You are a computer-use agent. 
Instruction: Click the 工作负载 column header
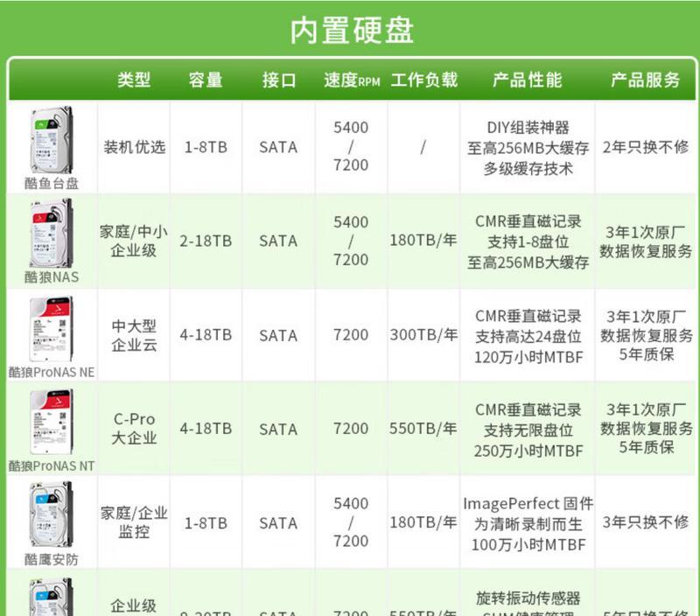424,80
